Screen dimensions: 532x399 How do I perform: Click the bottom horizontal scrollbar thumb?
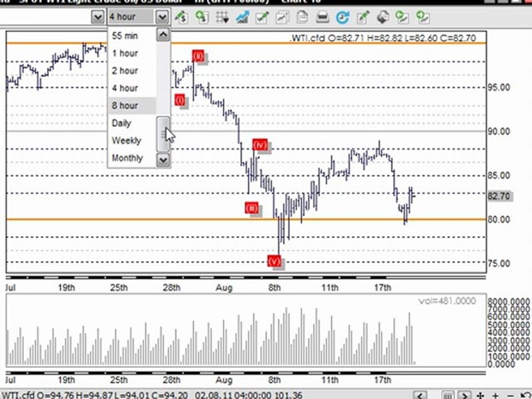[x=448, y=396]
